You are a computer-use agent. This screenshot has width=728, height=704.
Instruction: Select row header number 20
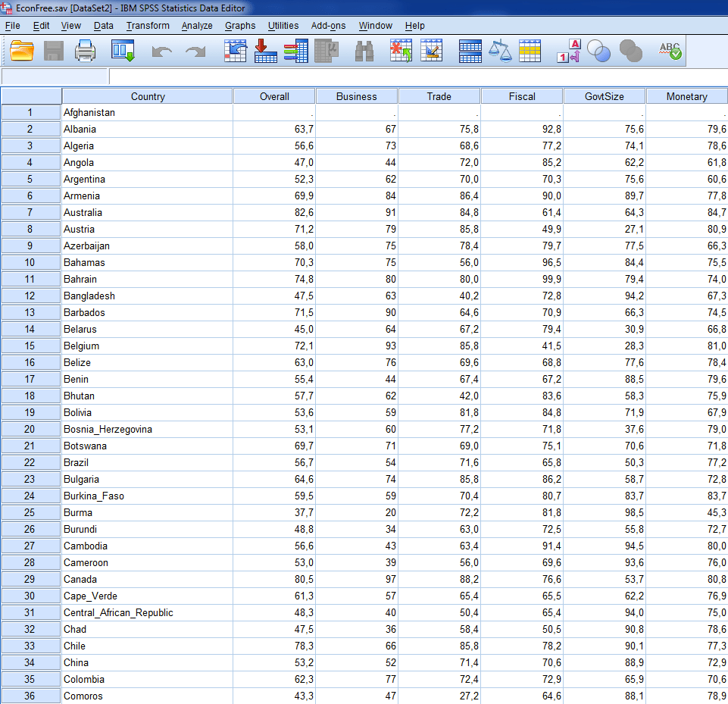(x=30, y=429)
